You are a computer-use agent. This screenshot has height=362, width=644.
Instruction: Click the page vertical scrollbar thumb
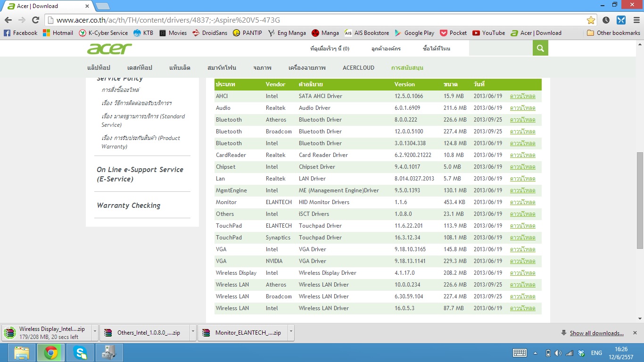[x=640, y=200]
